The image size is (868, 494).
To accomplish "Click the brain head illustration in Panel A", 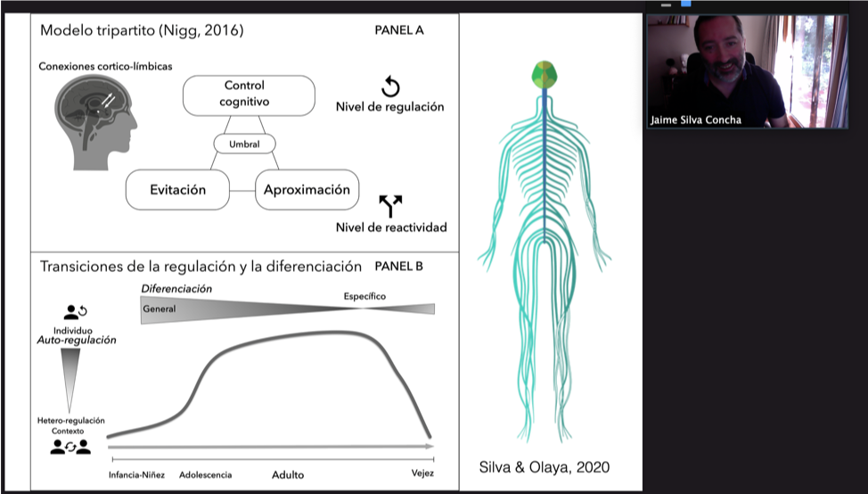I will point(95,122).
